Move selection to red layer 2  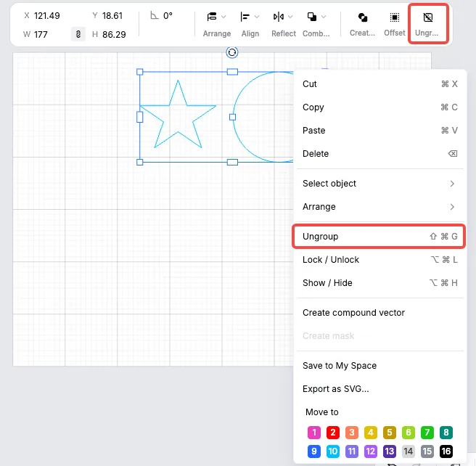click(x=333, y=433)
